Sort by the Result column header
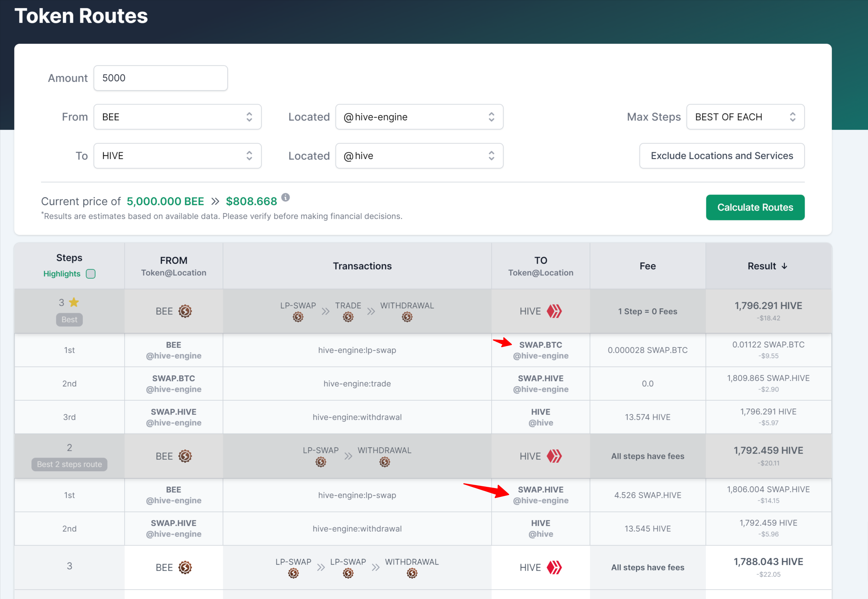The image size is (868, 599). coord(768,266)
